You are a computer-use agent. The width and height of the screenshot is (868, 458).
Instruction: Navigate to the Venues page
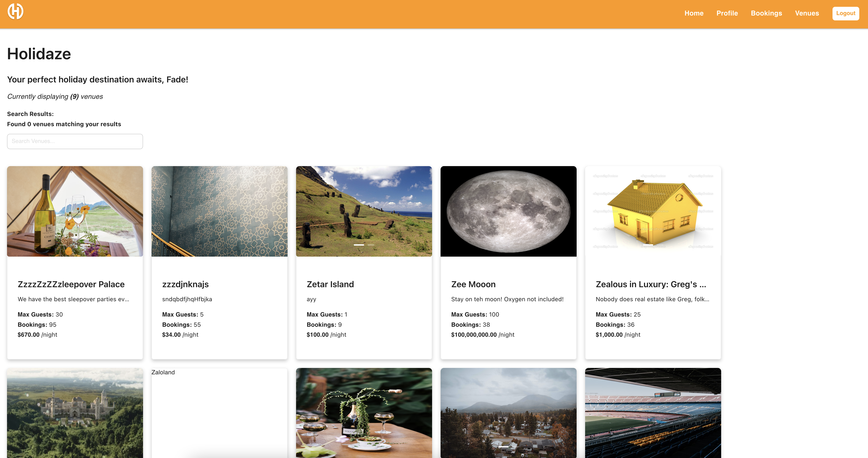(x=807, y=13)
